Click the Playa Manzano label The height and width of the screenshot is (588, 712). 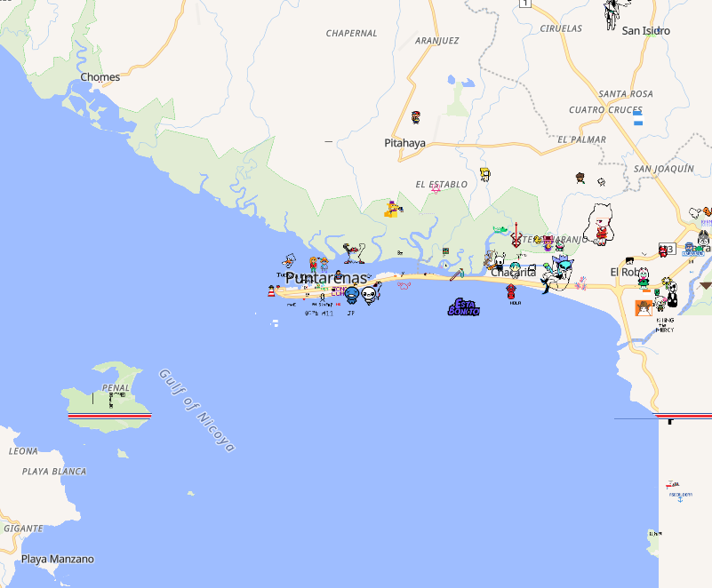click(x=58, y=559)
